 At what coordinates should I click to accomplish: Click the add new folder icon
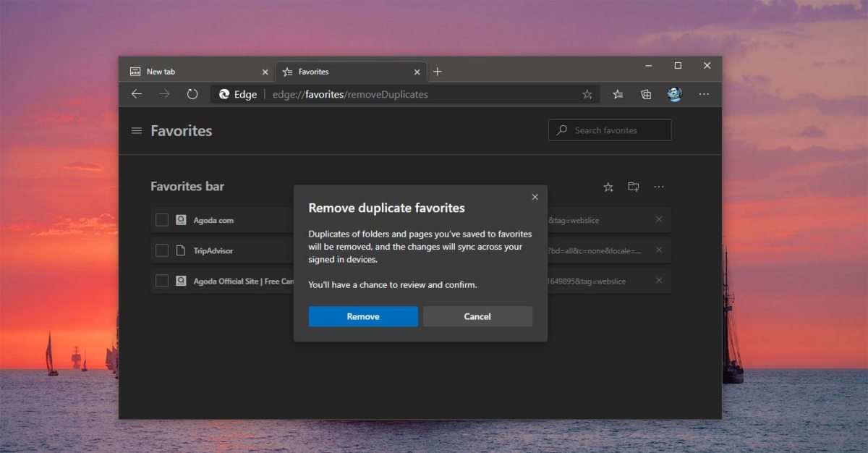pyautogui.click(x=633, y=187)
